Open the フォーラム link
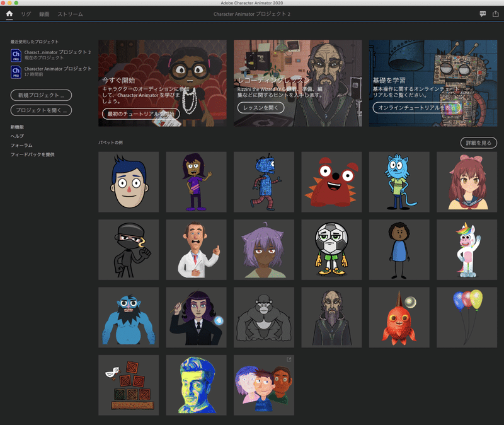The image size is (504, 425). click(x=21, y=146)
